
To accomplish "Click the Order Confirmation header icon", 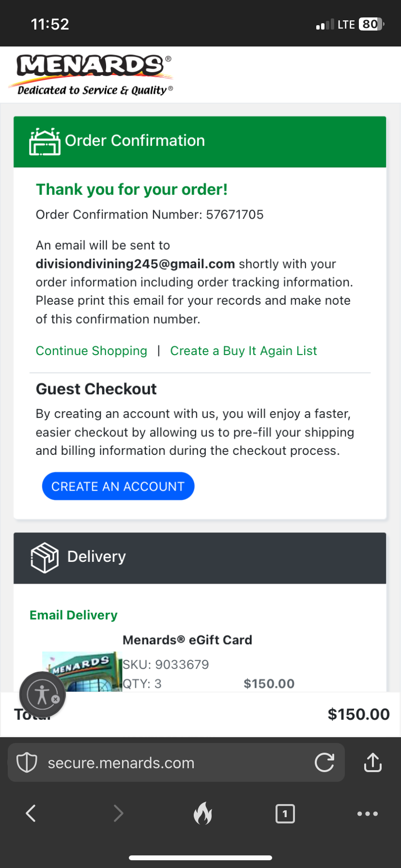I will pos(45,141).
